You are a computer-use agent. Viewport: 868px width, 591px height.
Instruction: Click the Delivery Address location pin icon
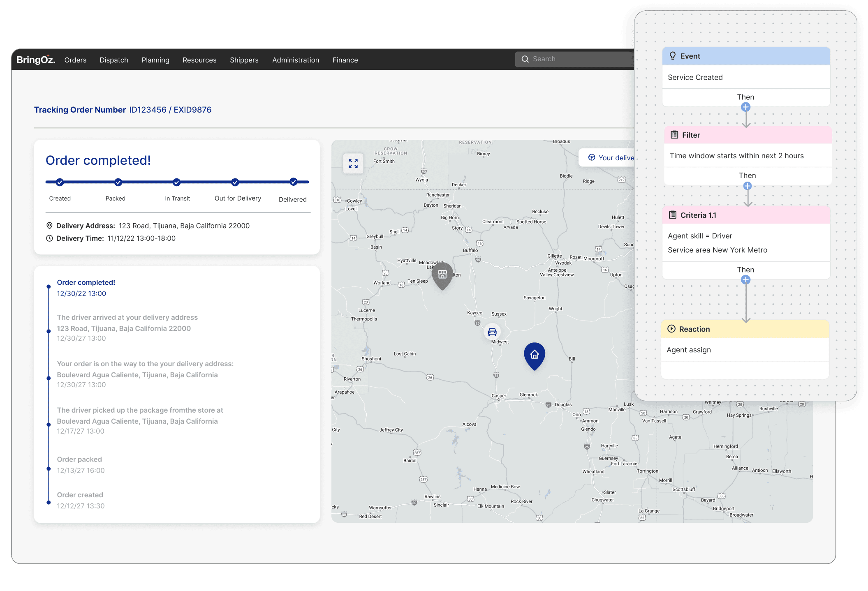49,226
